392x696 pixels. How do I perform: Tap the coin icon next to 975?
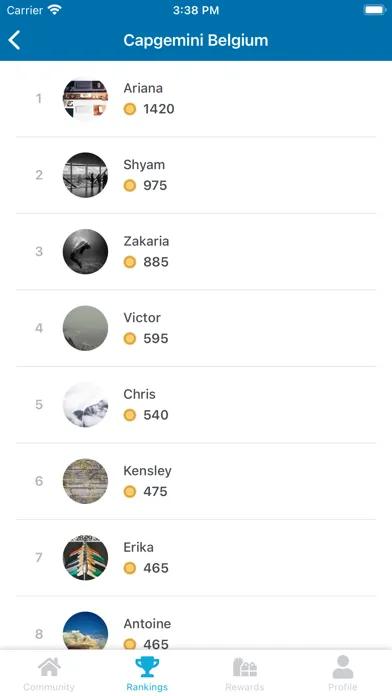pos(130,186)
